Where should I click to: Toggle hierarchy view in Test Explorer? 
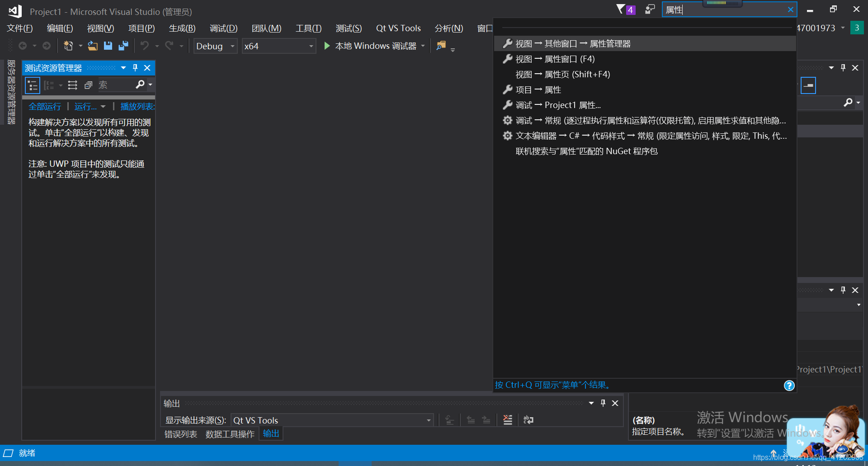click(x=33, y=85)
